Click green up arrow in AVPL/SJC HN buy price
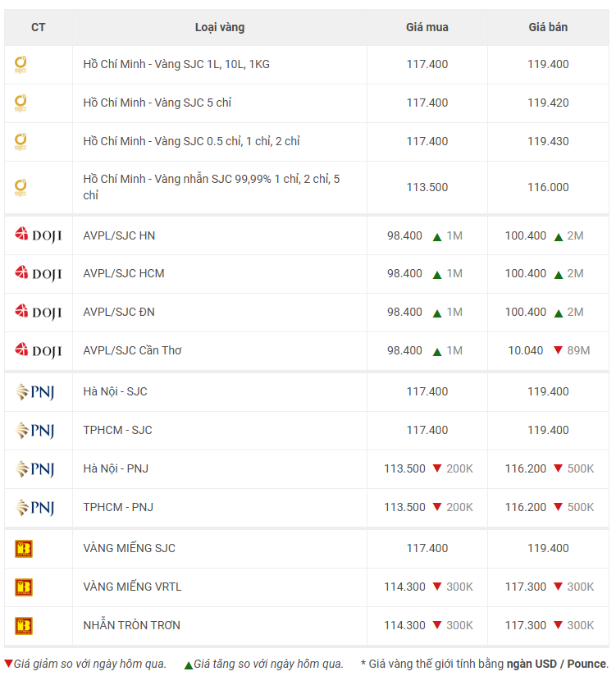Image resolution: width=616 pixels, height=676 pixels. pos(437,237)
